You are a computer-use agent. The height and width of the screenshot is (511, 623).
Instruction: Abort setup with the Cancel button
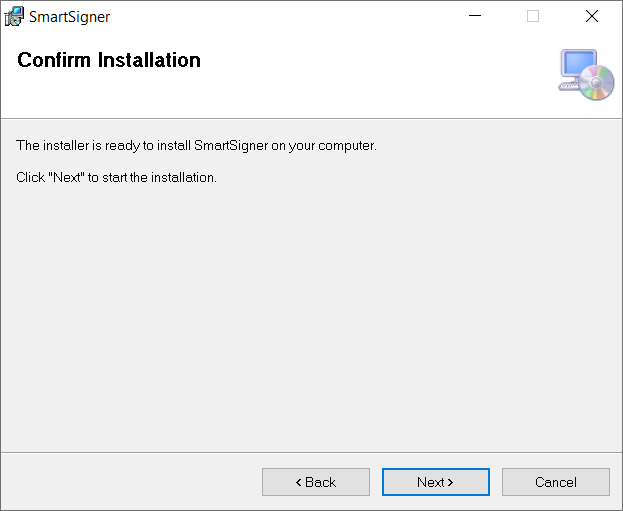pos(556,482)
